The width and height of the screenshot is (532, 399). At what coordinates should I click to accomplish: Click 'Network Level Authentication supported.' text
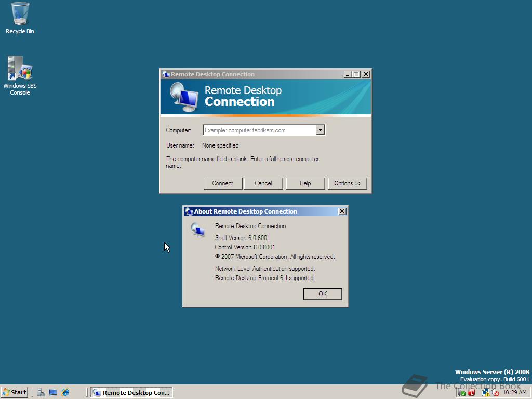(x=265, y=269)
